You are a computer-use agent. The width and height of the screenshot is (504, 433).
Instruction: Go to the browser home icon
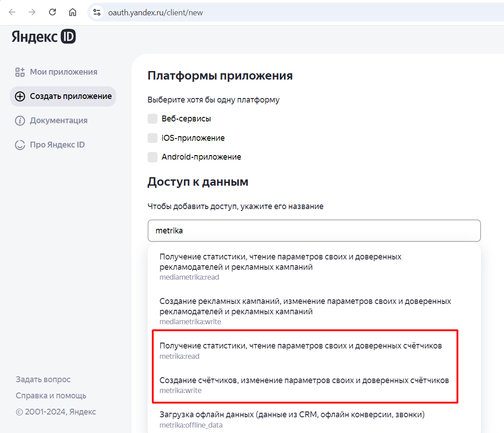72,12
